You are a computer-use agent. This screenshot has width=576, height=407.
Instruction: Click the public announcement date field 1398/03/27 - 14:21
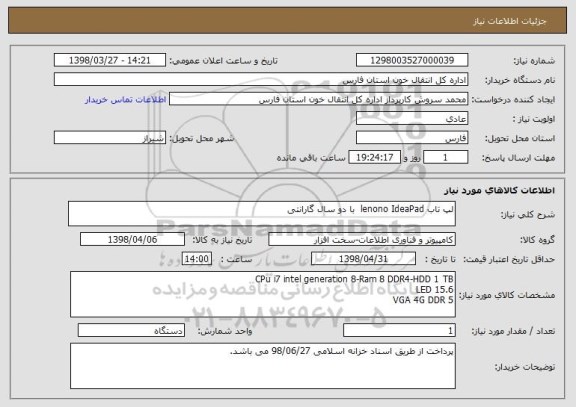110,60
